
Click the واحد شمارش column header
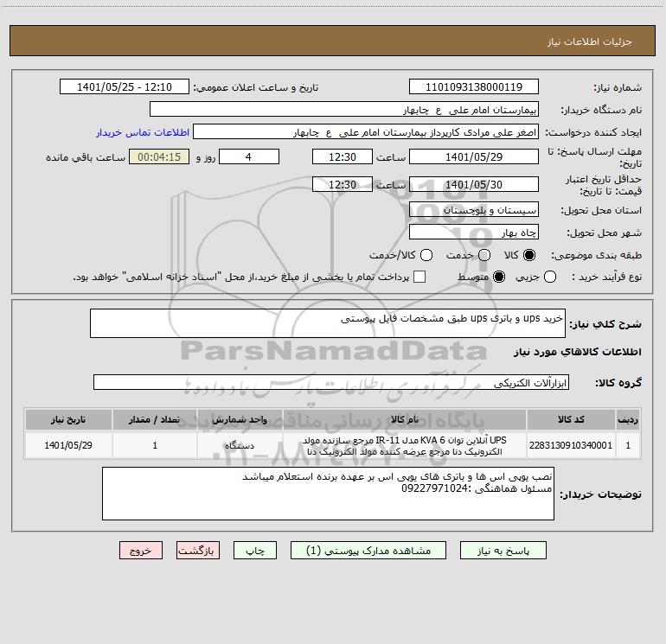240,419
